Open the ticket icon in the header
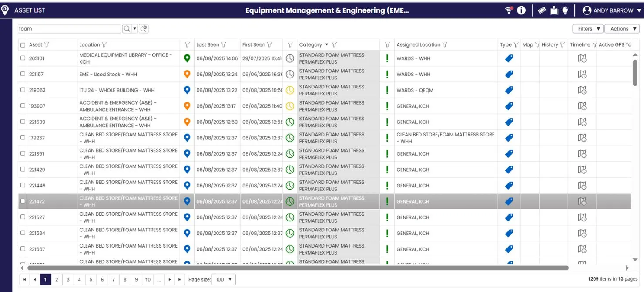Viewport: 644px width, 292px height. [541, 10]
